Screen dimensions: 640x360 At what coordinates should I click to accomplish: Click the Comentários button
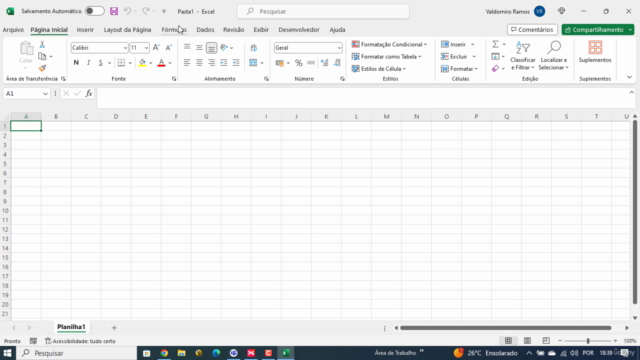[532, 30]
